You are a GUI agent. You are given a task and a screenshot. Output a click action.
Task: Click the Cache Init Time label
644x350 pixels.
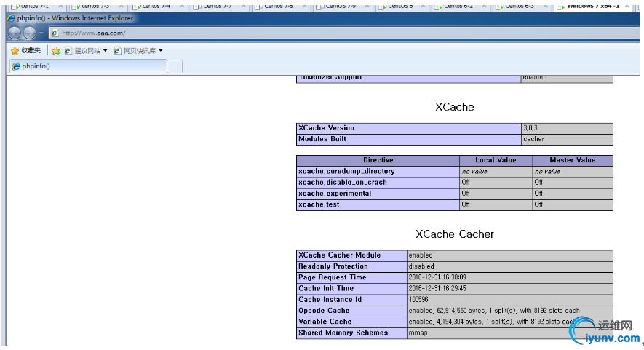tap(351, 288)
